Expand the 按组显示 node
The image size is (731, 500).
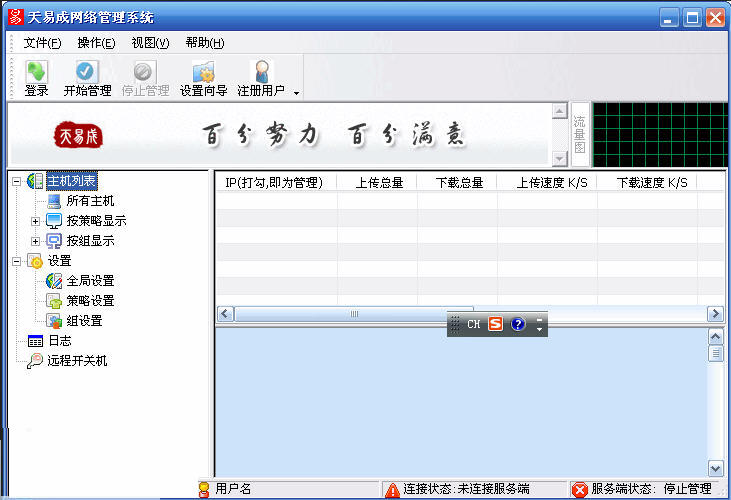35,241
